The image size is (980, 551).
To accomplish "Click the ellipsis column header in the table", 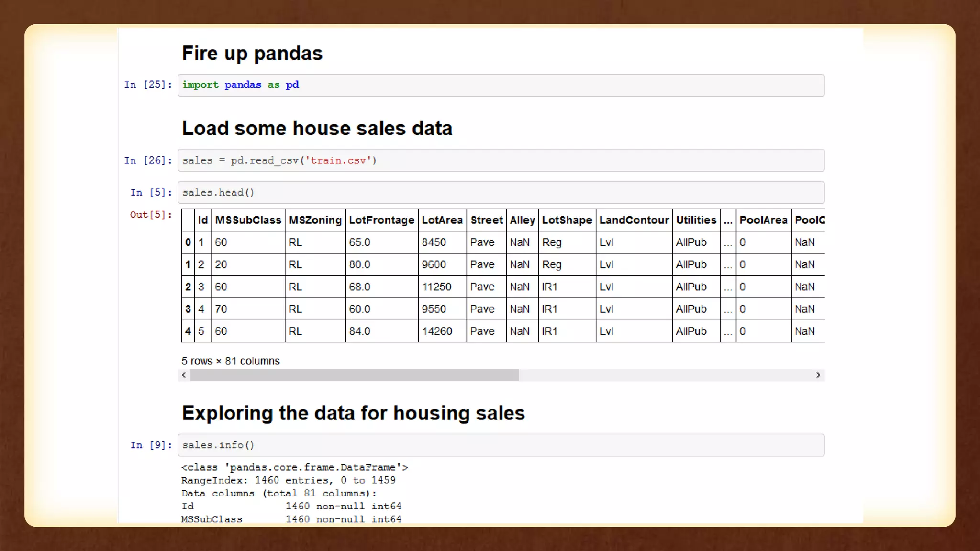I will (728, 220).
